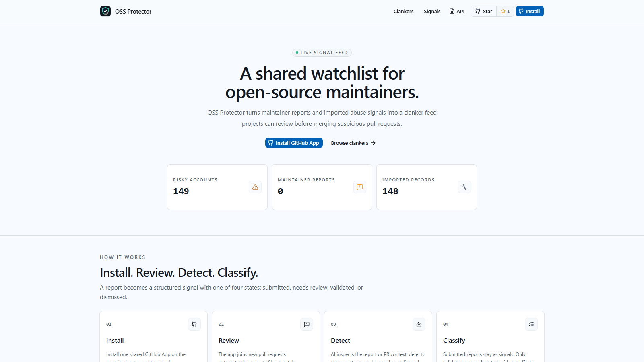Click the message icon in Maintainer Reports
644x362 pixels.
[360, 187]
